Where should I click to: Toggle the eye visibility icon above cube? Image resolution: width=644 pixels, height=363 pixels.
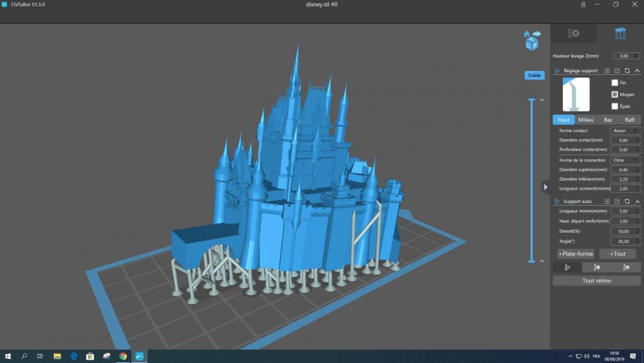click(x=536, y=34)
